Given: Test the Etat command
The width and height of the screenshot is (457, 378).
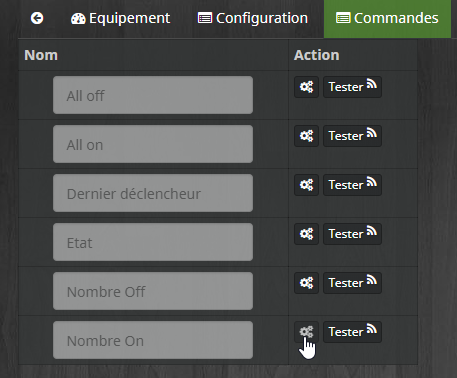Looking at the screenshot, I should click(352, 234).
